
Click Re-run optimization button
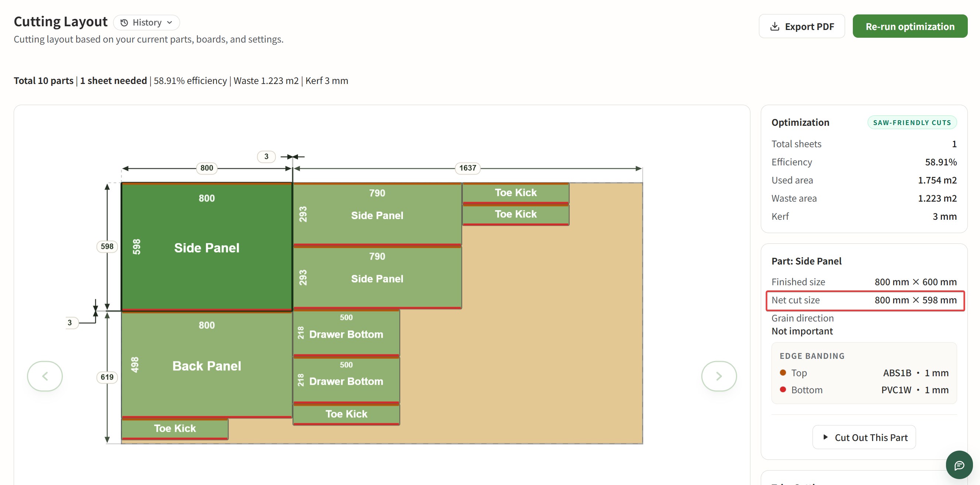coord(910,27)
